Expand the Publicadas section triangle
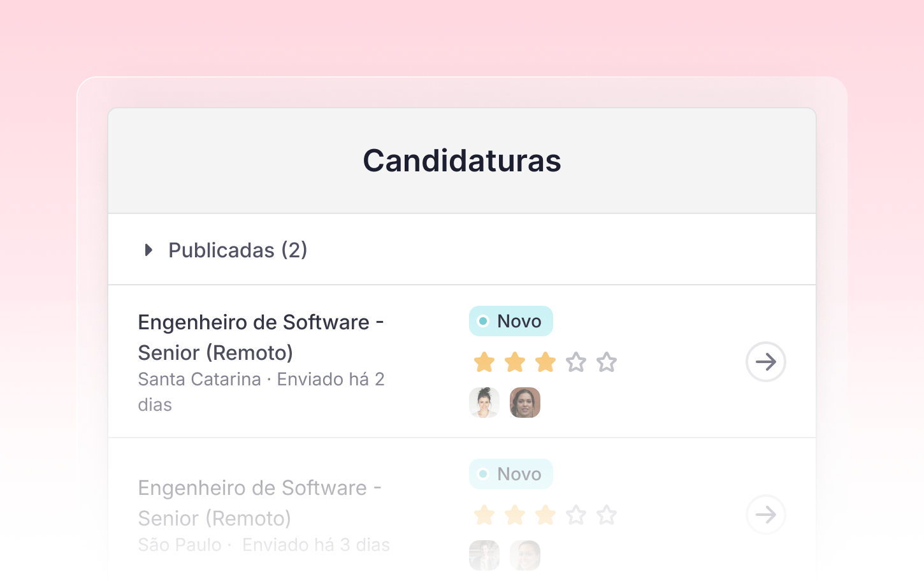Image resolution: width=924 pixels, height=586 pixels. 148,250
